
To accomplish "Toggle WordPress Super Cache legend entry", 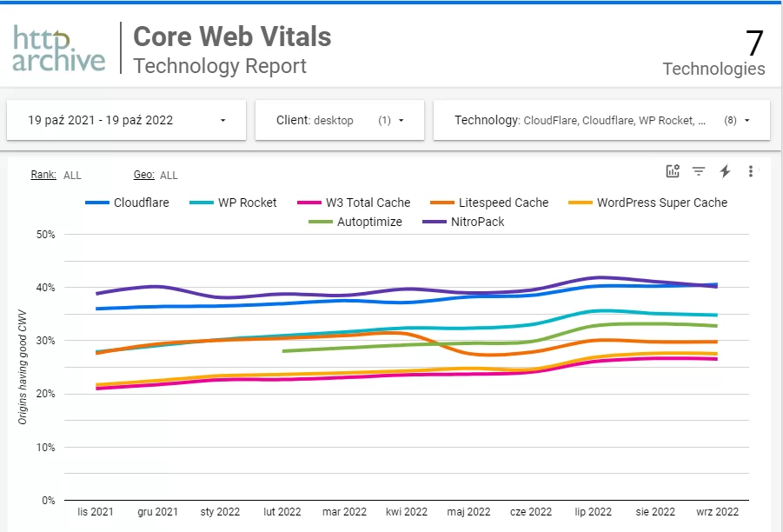I will pyautogui.click(x=648, y=203).
